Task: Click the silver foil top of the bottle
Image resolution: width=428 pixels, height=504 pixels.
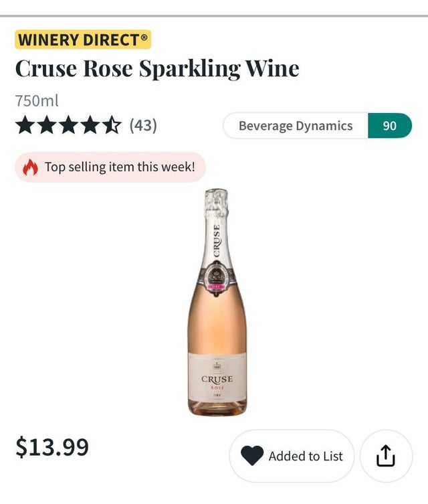Action: tap(216, 201)
